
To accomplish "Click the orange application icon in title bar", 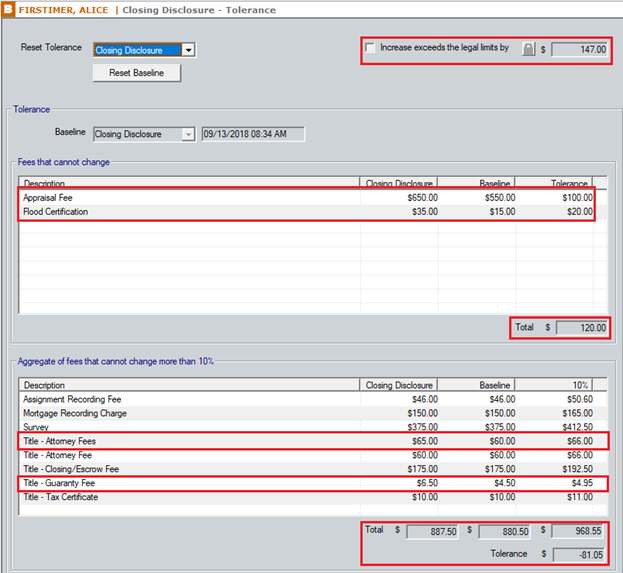I will [x=8, y=9].
